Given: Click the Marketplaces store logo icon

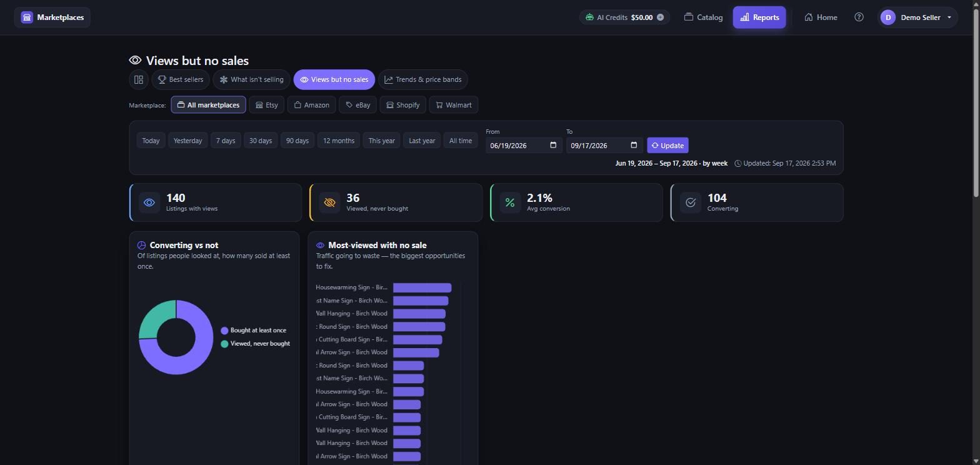Looking at the screenshot, I should tap(27, 17).
